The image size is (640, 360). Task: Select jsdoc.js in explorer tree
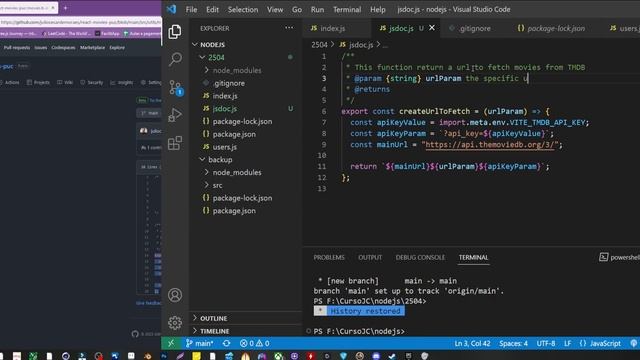tap(245, 109)
